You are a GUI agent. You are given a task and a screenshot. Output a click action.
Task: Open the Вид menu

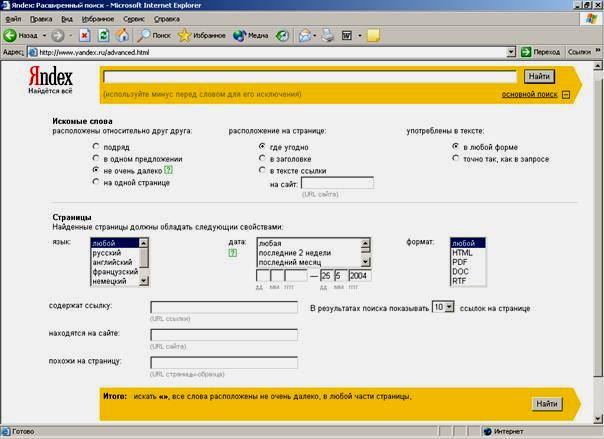pos(67,19)
